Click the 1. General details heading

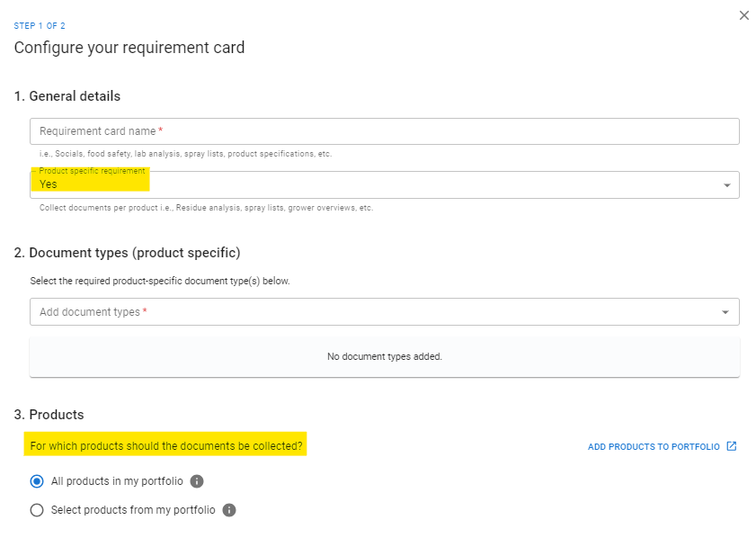(67, 96)
